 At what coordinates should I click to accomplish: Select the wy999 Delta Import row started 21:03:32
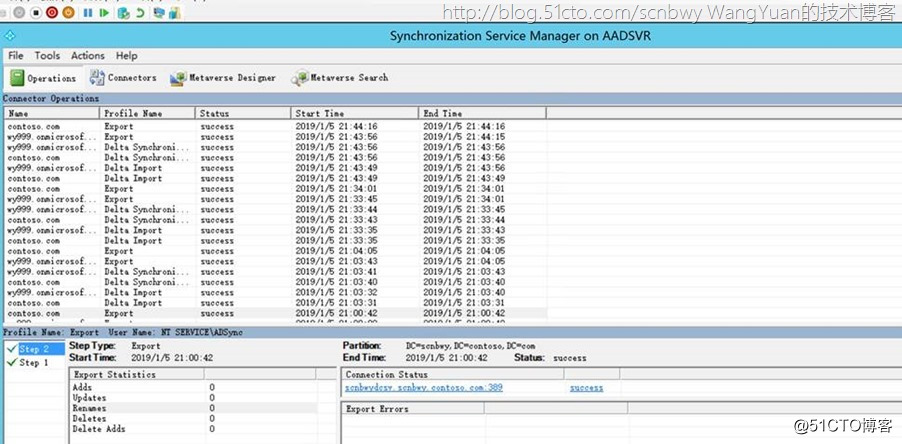tap(275, 292)
